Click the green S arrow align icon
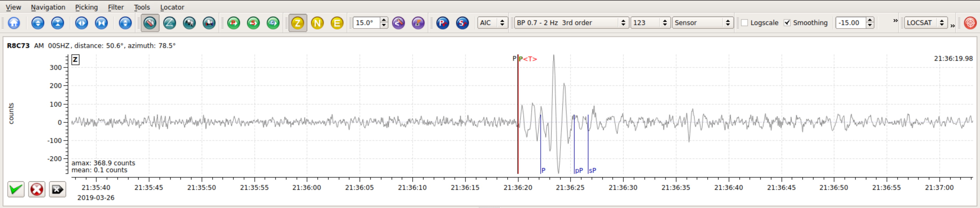The width and height of the screenshot is (980, 208). pos(253,23)
